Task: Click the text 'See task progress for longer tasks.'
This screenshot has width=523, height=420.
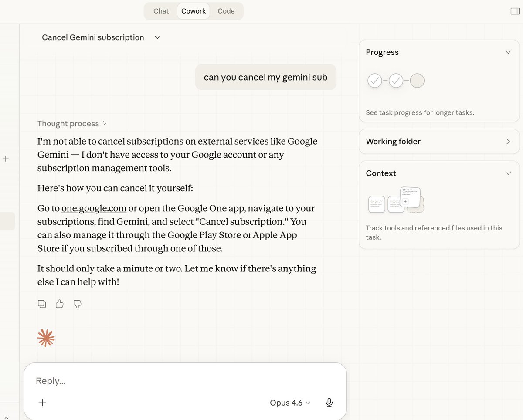Action: point(420,112)
